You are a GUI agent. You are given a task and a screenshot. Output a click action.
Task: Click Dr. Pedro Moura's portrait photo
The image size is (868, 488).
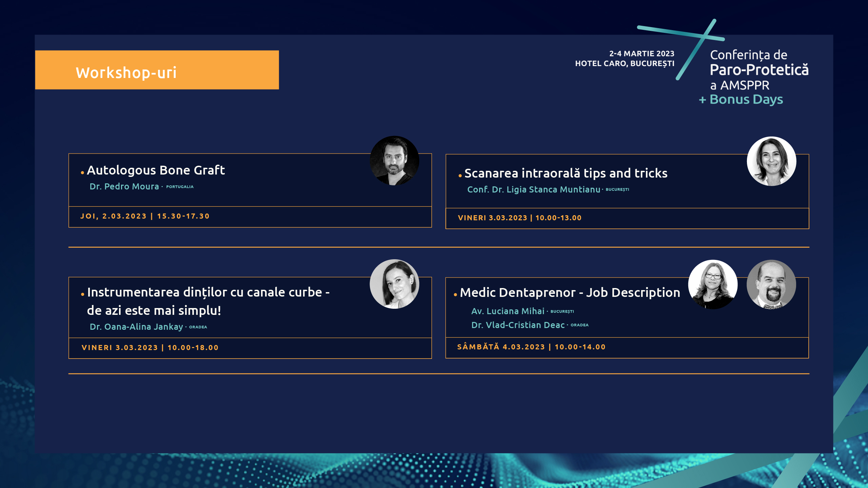coord(394,161)
